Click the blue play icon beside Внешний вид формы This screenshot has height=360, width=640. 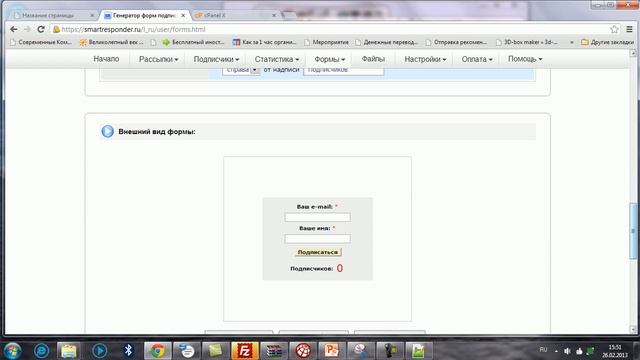click(108, 131)
